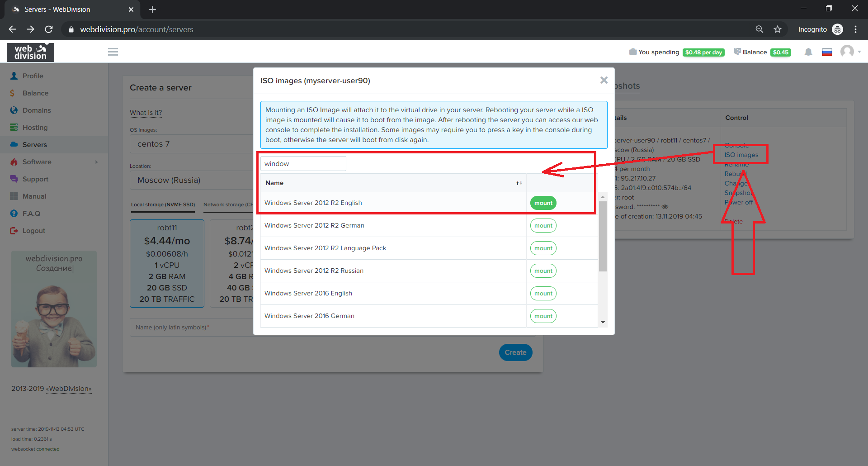Click the hamburger menu icon in header

(x=113, y=52)
